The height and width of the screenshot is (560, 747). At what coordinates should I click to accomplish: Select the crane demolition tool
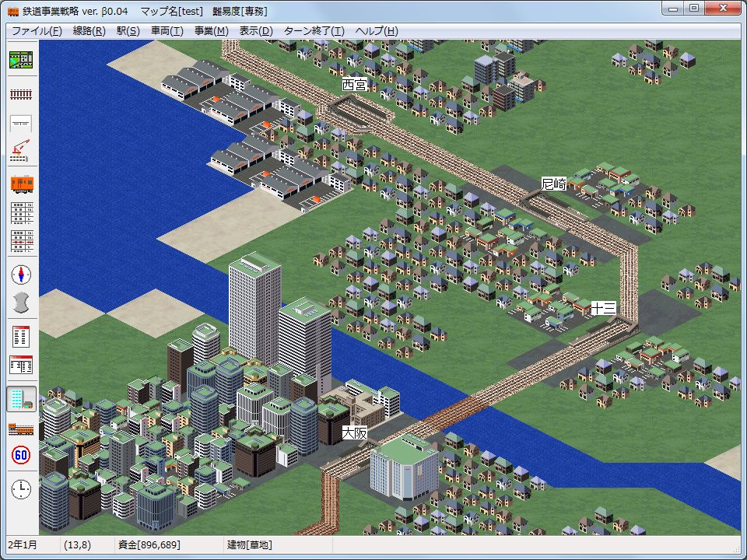point(21,151)
